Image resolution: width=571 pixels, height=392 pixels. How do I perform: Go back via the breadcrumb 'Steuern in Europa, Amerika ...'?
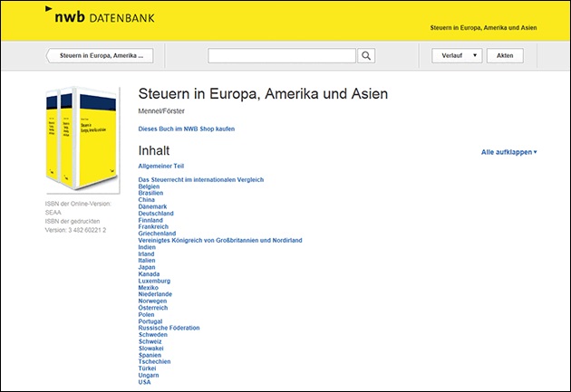tap(101, 56)
